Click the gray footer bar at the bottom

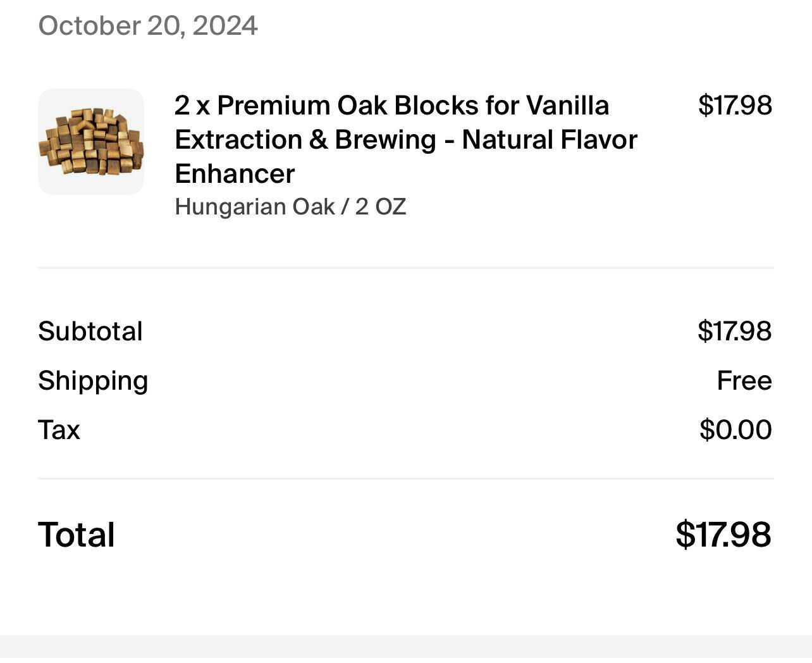coord(406,649)
